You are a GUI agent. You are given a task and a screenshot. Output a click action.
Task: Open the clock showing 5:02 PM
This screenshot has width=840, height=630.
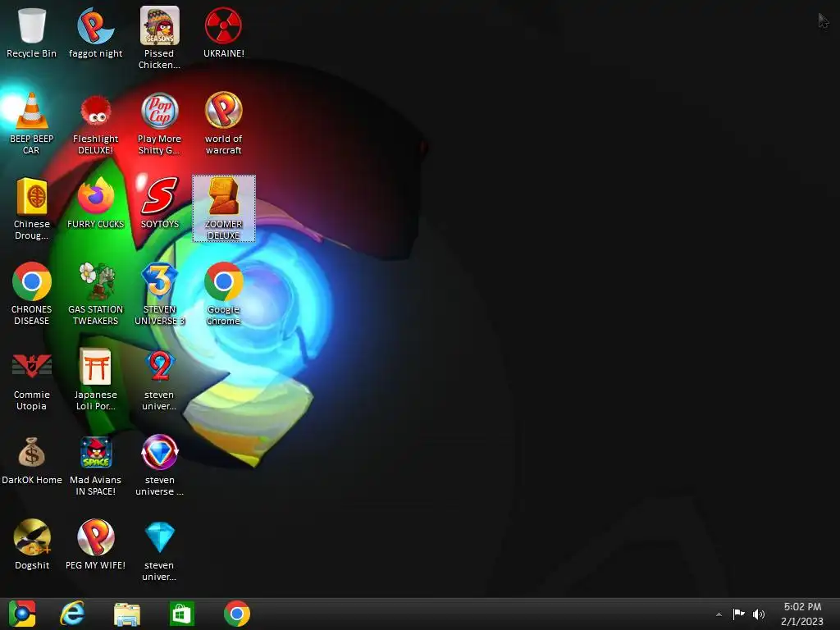(802, 614)
